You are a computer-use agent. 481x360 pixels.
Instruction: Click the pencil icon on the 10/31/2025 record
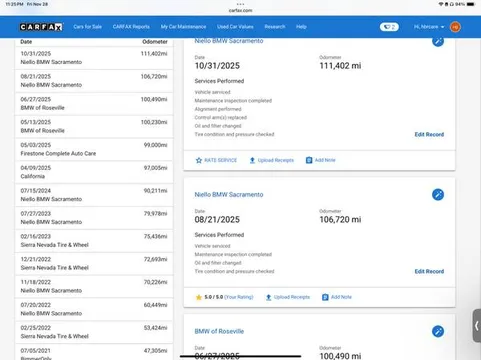click(438, 41)
